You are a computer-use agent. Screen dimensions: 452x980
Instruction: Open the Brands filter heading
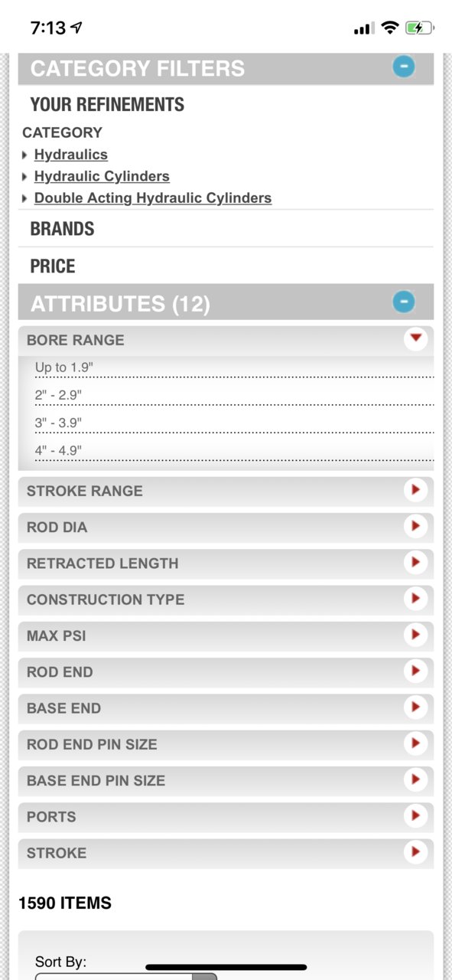click(x=62, y=229)
